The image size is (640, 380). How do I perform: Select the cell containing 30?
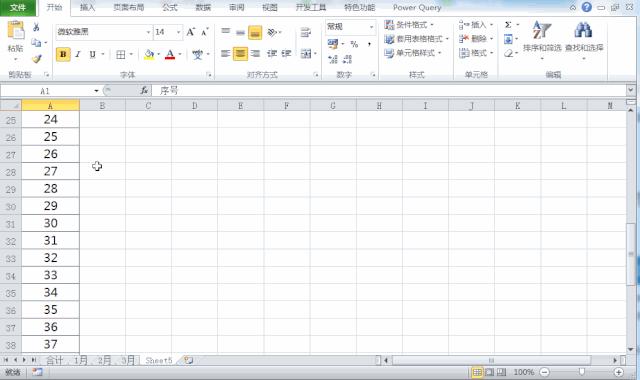point(51,223)
